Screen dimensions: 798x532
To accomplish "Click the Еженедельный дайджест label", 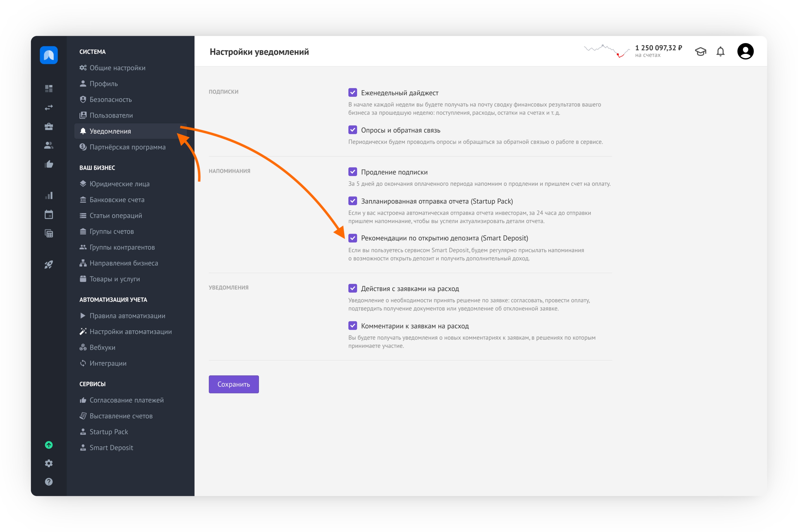I will click(x=400, y=93).
